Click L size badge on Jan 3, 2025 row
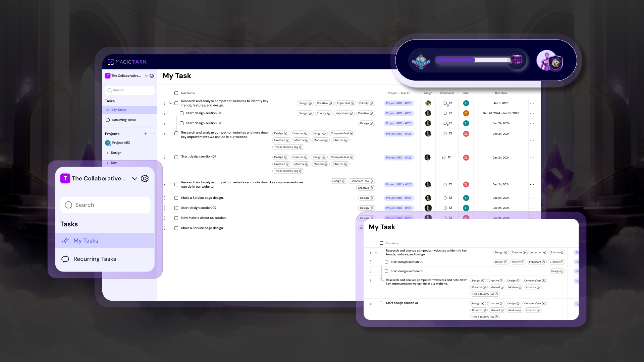 coord(466,103)
